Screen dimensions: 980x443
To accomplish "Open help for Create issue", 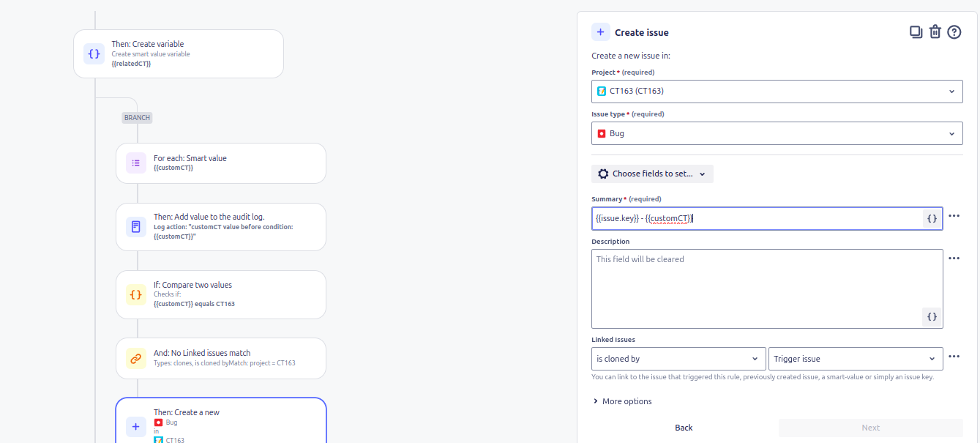I will point(954,31).
